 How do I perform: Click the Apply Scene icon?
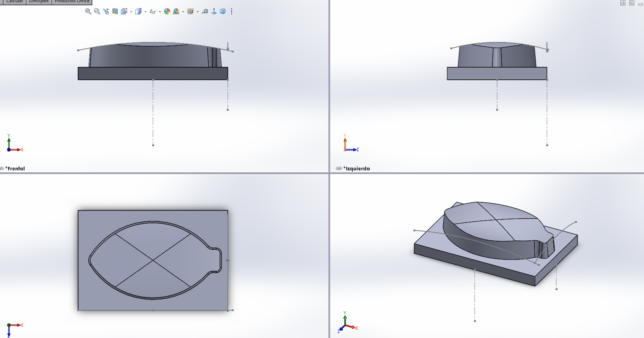click(176, 11)
